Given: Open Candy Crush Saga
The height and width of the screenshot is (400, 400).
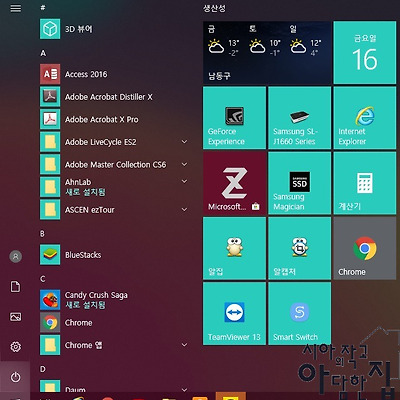Looking at the screenshot, I should point(113,300).
